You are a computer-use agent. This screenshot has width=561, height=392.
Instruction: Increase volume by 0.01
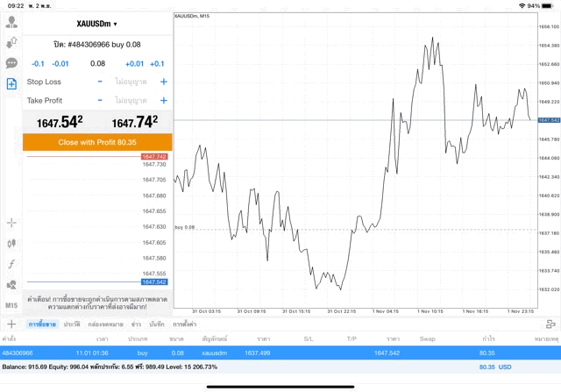click(134, 64)
